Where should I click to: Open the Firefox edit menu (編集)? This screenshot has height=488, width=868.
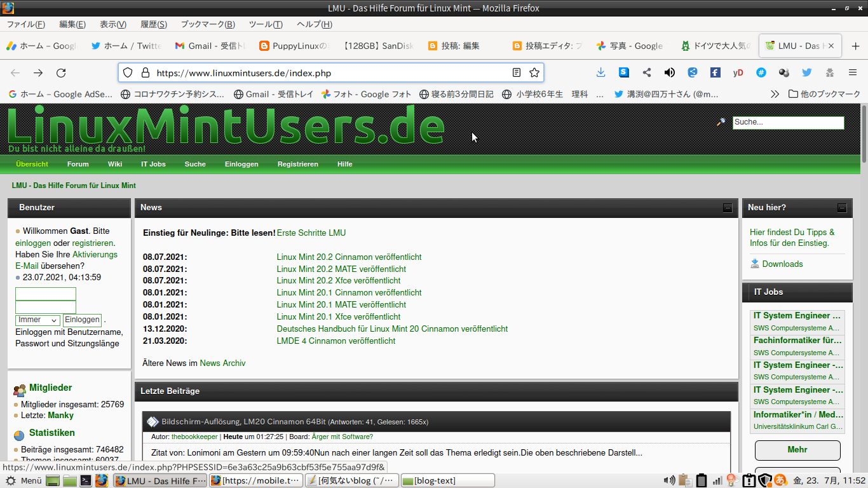click(x=72, y=24)
